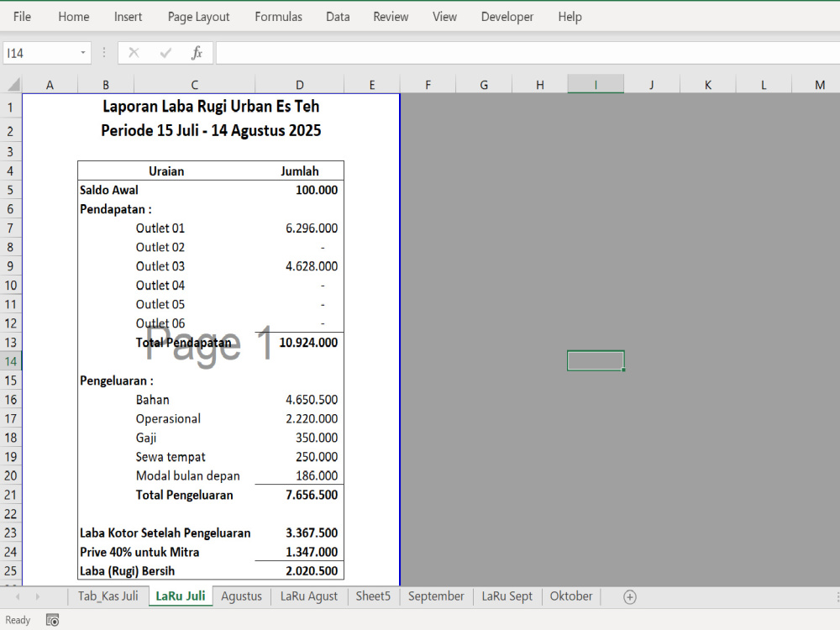The width and height of the screenshot is (840, 630).
Task: Add a new sheet with plus icon
Action: tap(630, 596)
